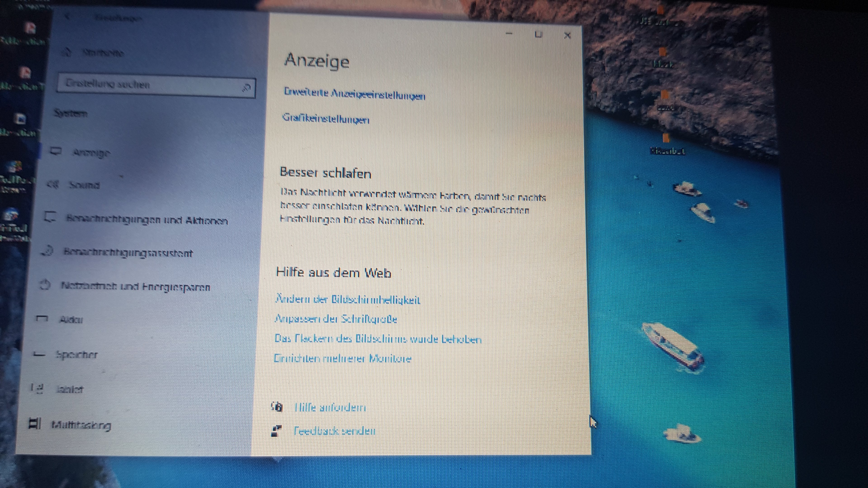Click Feedback senden link

pos(334,431)
